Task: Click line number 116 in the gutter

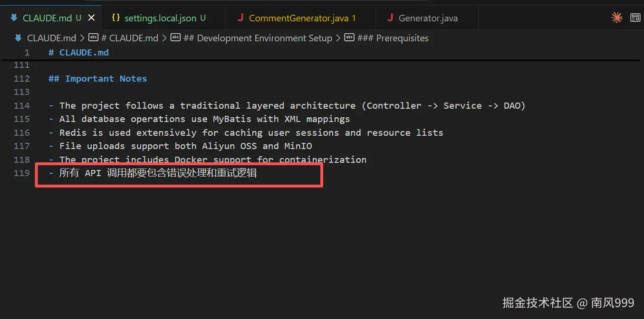Action: click(x=21, y=132)
